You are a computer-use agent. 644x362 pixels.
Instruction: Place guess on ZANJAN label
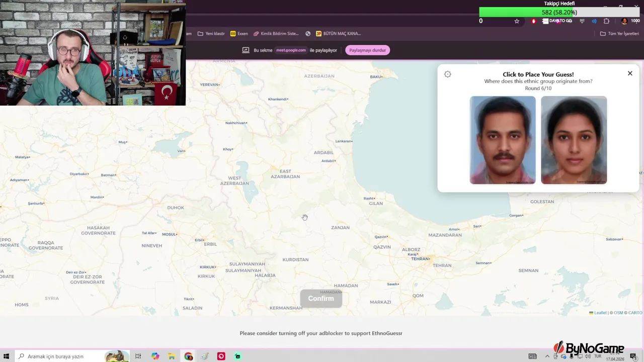tap(340, 228)
